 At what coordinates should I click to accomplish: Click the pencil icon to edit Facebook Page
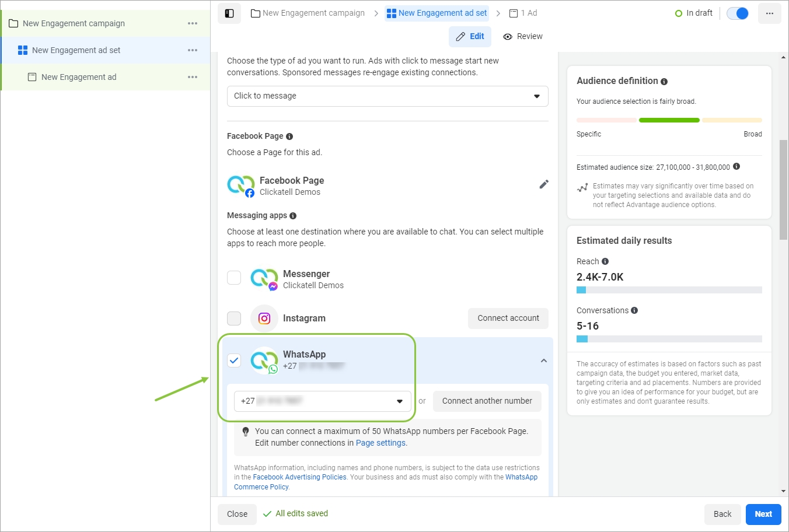(544, 184)
